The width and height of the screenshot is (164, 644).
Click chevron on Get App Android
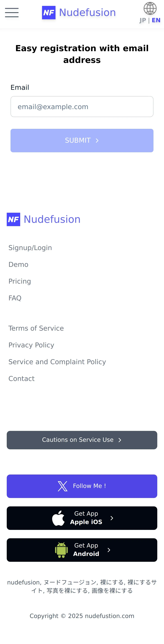[x=109, y=550]
